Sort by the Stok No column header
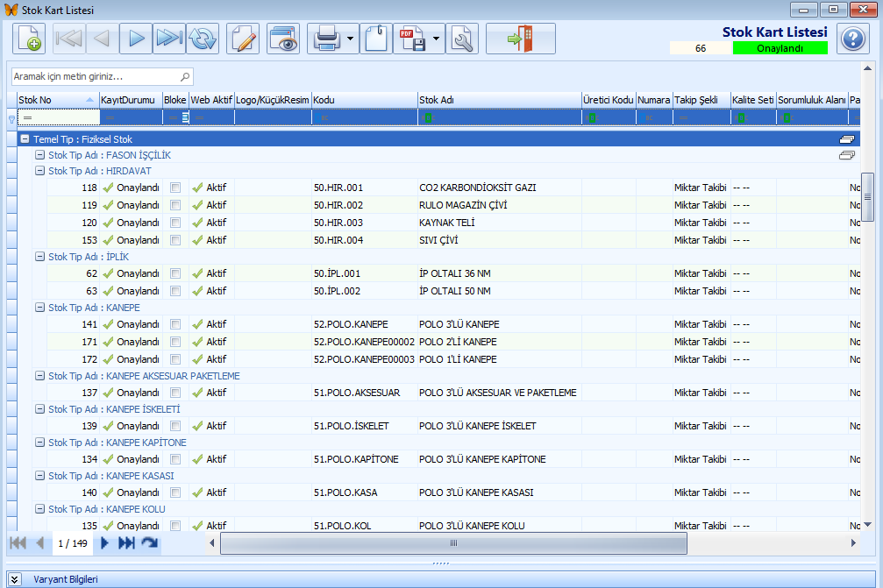 [x=58, y=100]
